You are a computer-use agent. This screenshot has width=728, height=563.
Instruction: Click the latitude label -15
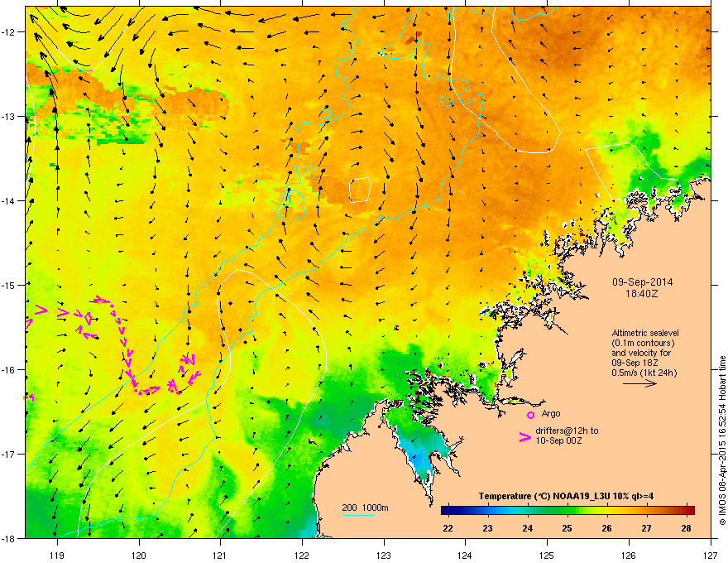pos(9,285)
